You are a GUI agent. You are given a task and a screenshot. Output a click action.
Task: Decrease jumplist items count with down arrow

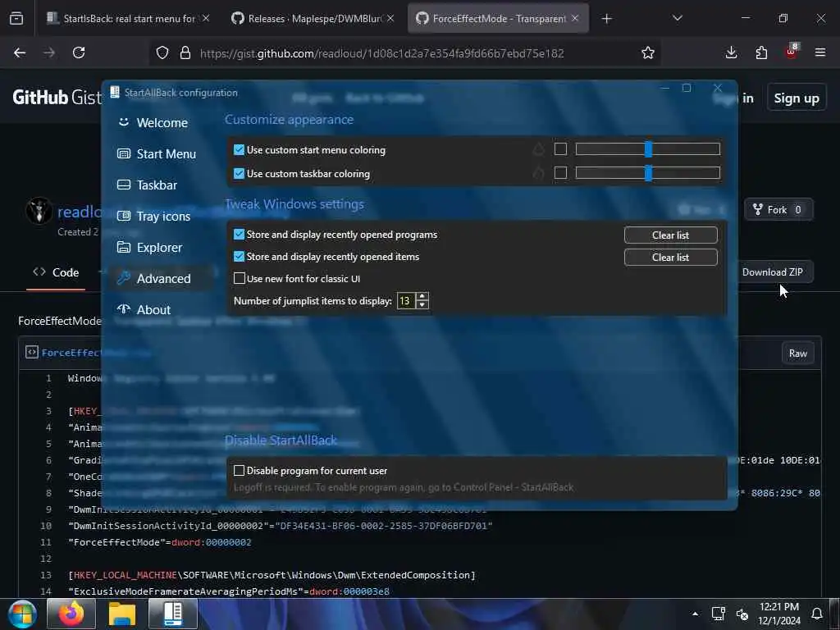tap(422, 305)
